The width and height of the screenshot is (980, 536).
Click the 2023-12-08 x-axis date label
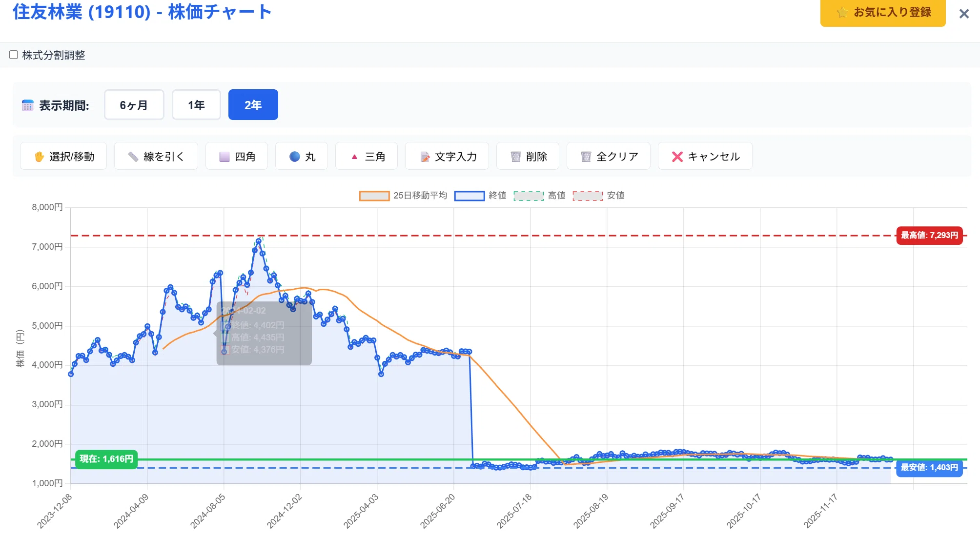[55, 511]
